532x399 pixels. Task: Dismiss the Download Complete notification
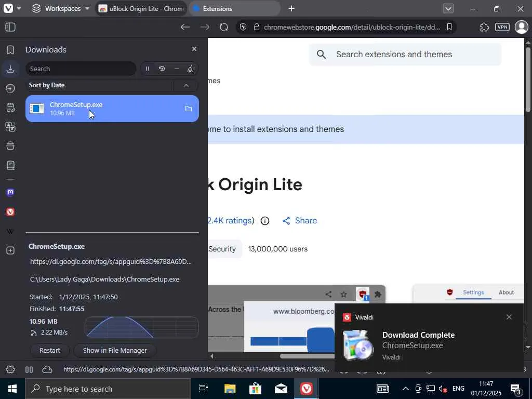[509, 317]
